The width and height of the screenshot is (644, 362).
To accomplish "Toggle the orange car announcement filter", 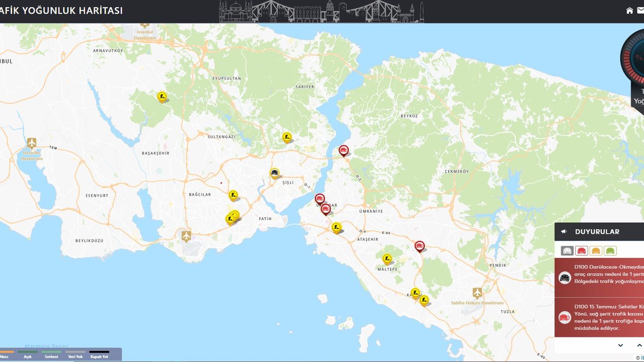I will tap(596, 250).
